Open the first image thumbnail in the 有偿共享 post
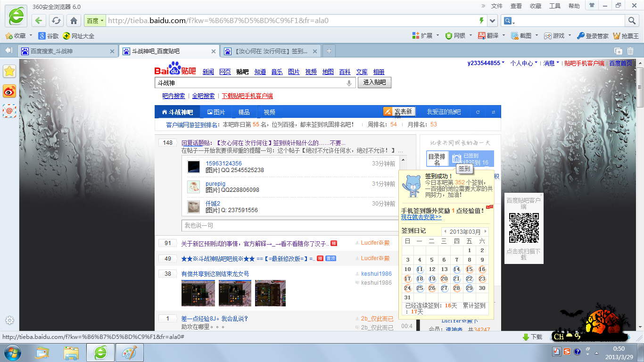Image resolution: width=644 pixels, height=362 pixels. 198,293
